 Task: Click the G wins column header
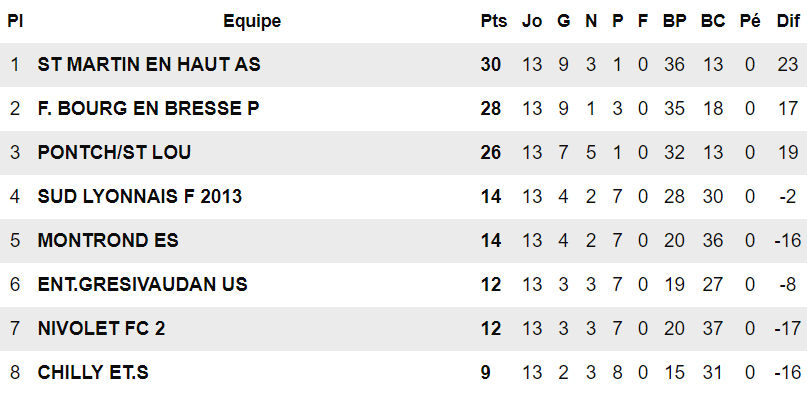(x=564, y=21)
